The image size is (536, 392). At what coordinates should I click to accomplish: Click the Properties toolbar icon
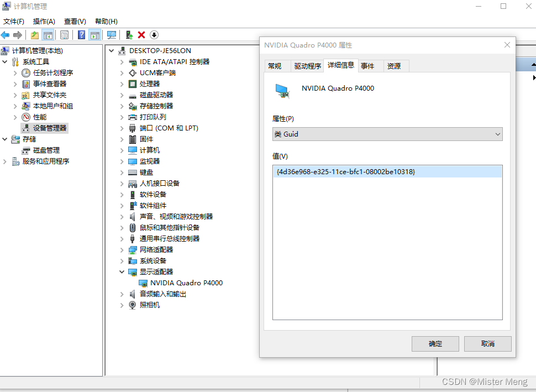pyautogui.click(x=64, y=35)
